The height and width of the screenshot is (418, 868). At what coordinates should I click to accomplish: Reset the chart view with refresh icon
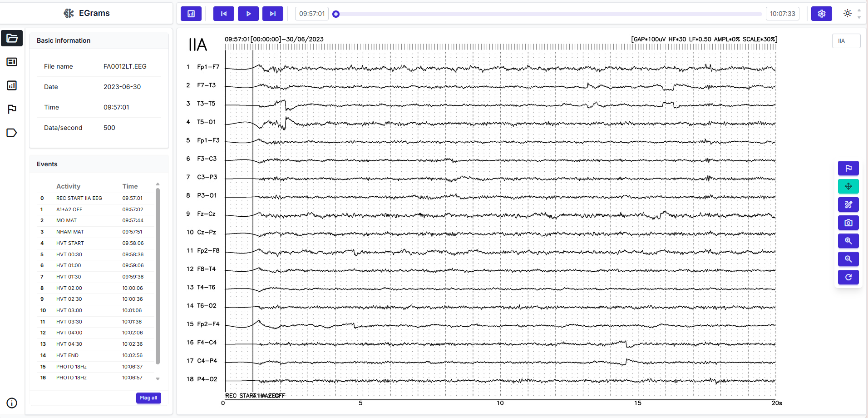coord(848,277)
